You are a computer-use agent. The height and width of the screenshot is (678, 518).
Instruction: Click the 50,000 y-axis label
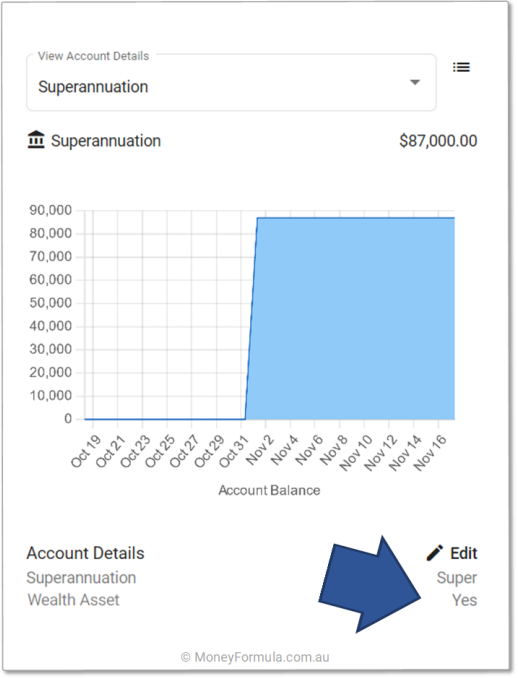(51, 303)
